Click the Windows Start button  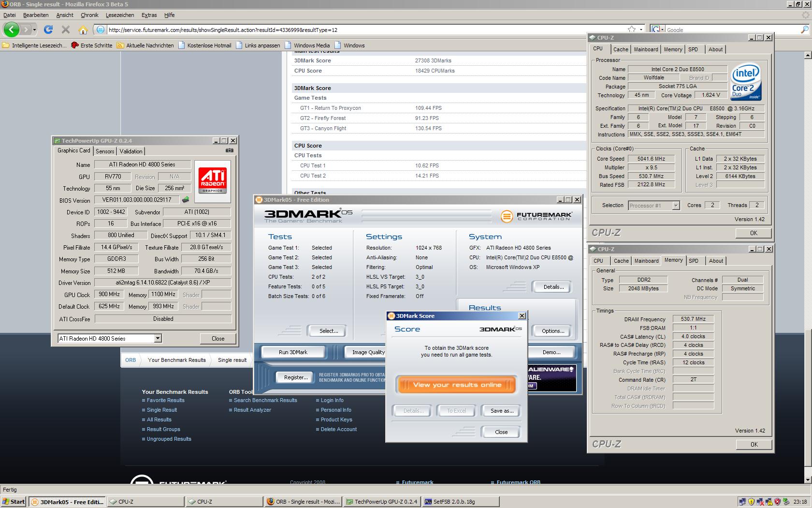point(14,502)
